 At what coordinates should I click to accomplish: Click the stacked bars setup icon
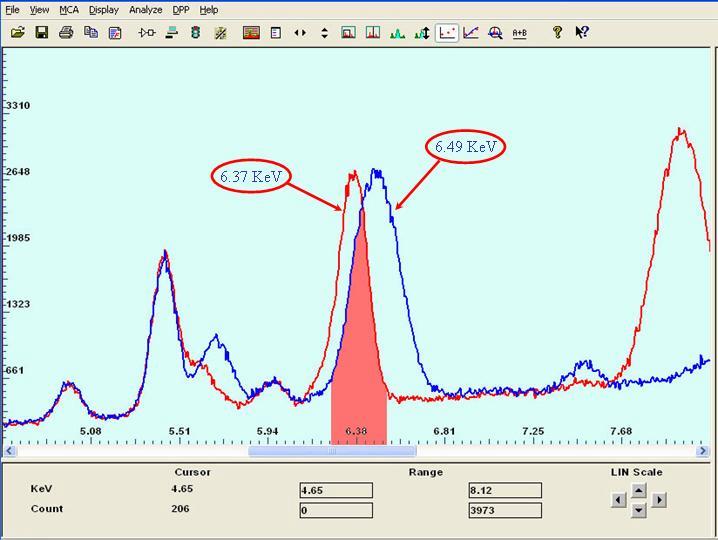pyautogui.click(x=172, y=33)
